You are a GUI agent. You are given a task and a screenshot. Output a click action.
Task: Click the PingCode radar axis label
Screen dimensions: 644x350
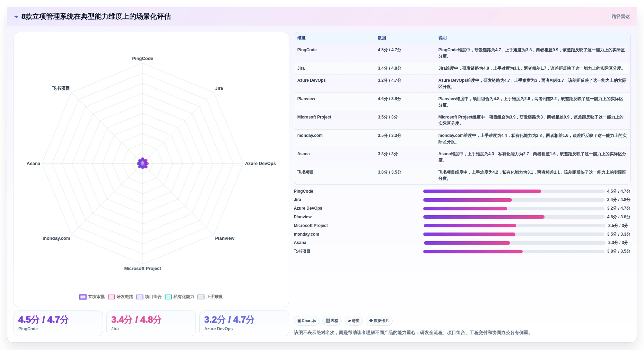click(x=142, y=59)
